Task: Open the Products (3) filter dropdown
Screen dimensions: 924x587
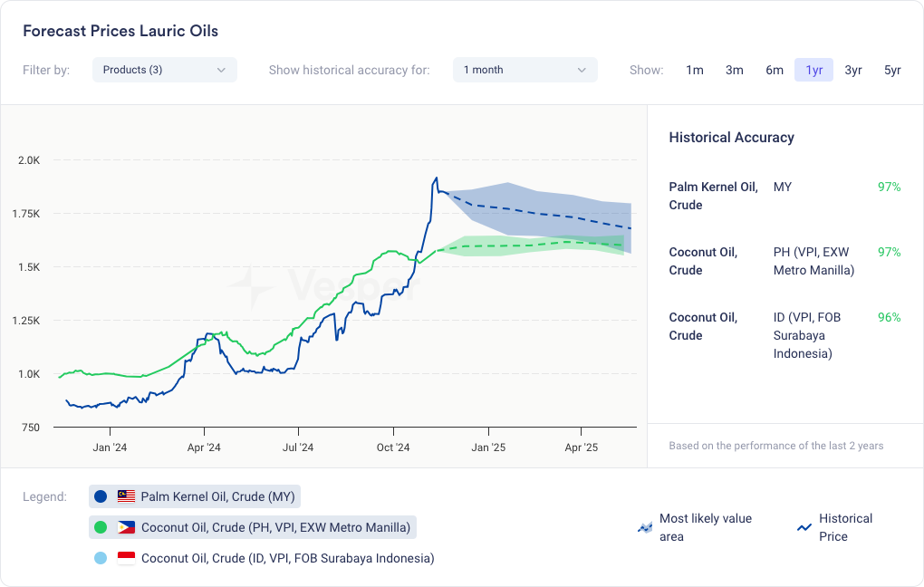Action: [164, 70]
